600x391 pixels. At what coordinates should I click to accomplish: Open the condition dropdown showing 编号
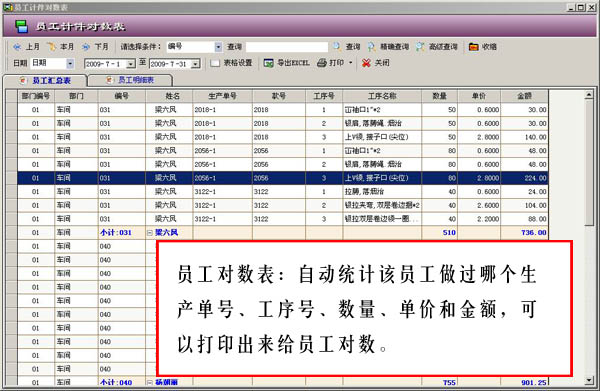point(218,47)
